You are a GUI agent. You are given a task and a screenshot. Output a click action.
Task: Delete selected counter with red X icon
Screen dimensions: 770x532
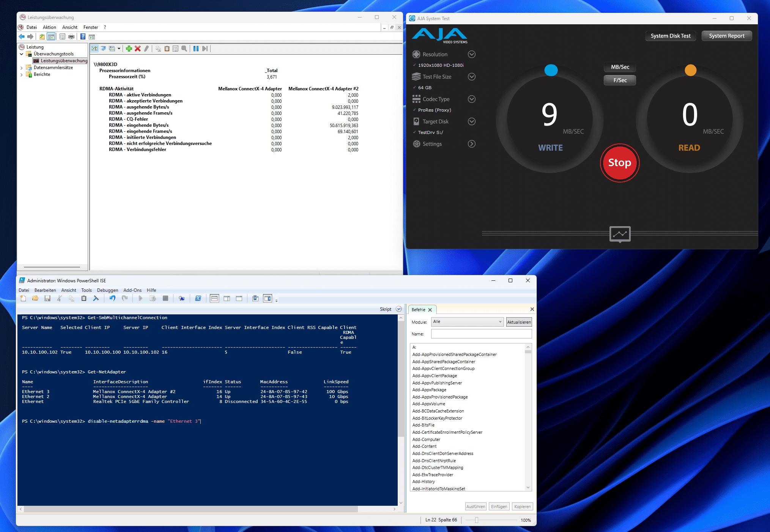(138, 49)
